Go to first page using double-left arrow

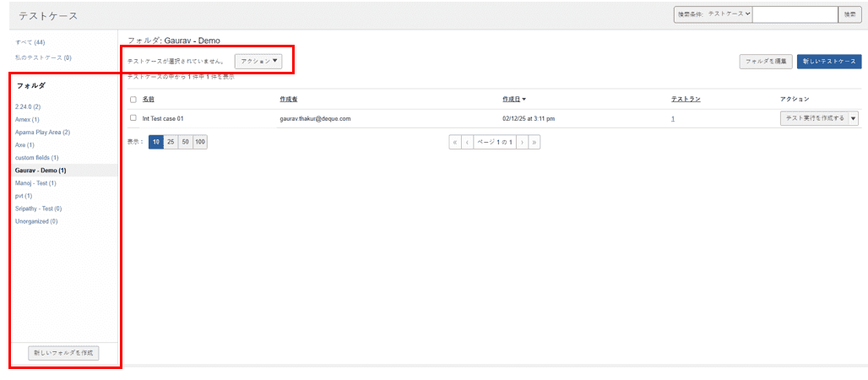click(x=456, y=142)
